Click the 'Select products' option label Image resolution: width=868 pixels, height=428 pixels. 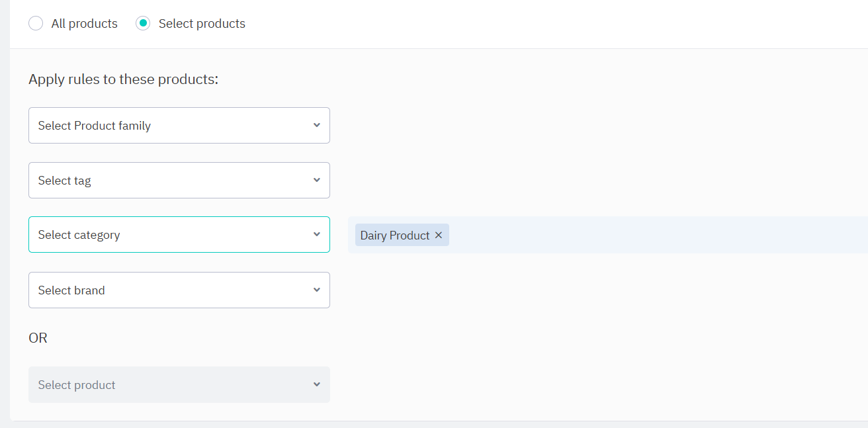(202, 24)
